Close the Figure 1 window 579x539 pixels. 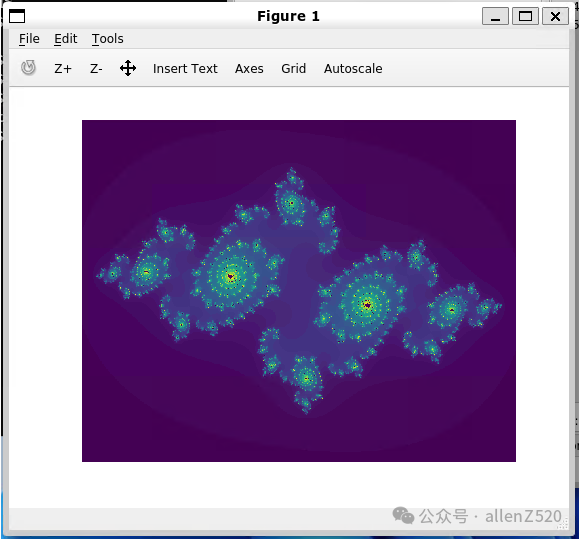point(555,16)
